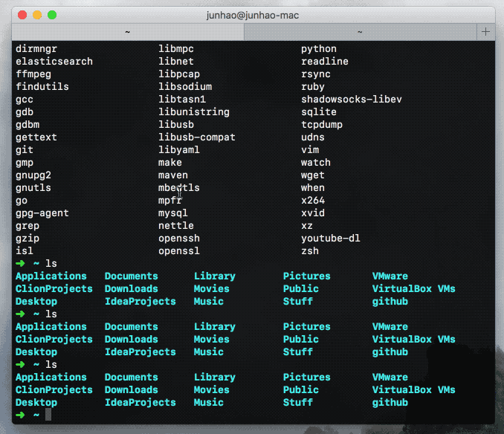Click the python package name
The width and height of the screenshot is (504, 434).
[x=319, y=49]
